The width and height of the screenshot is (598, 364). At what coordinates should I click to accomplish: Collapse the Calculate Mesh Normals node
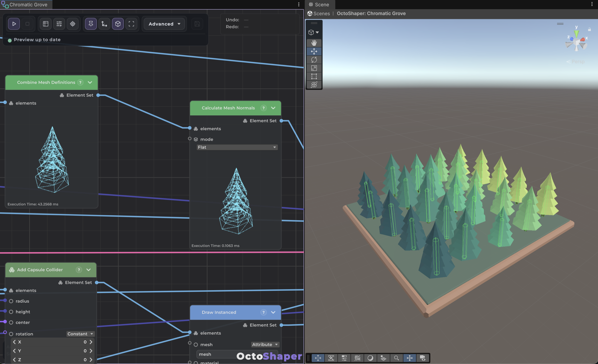coord(273,108)
